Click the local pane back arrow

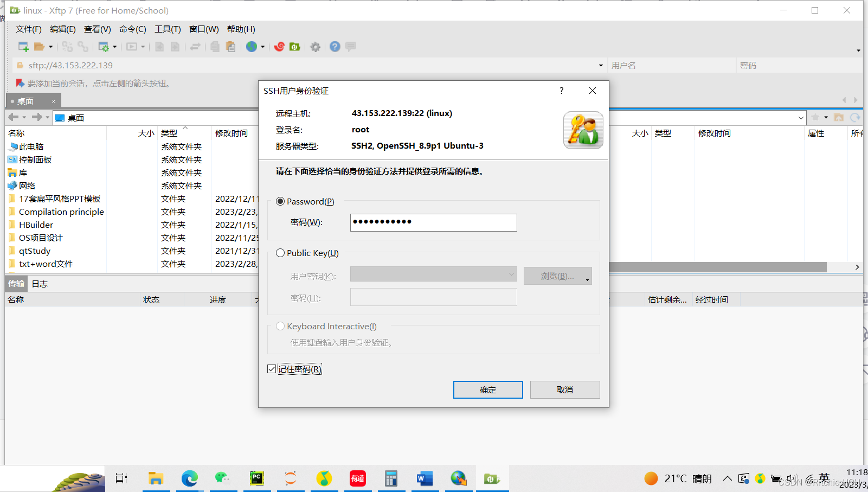point(14,117)
